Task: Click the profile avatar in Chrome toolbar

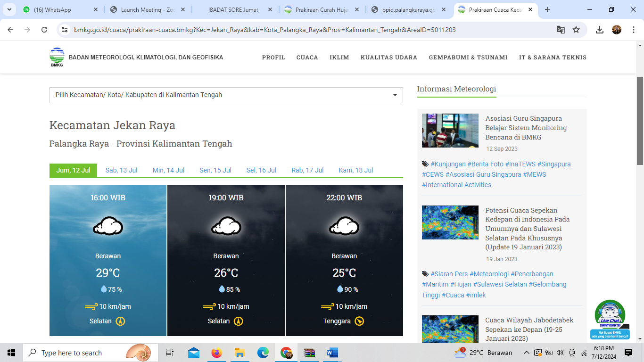Action: pos(616,30)
